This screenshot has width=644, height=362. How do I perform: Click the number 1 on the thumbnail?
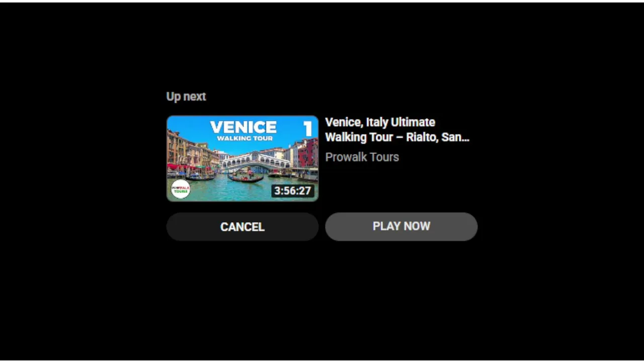point(307,129)
